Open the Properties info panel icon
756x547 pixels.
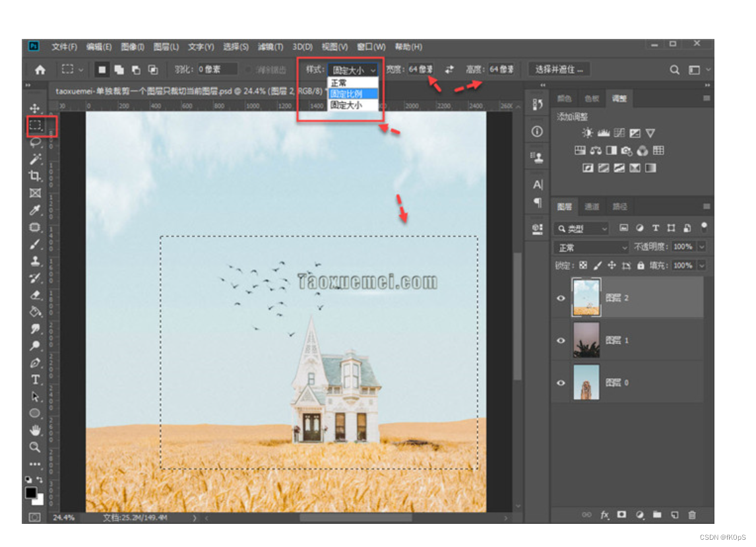[x=537, y=131]
